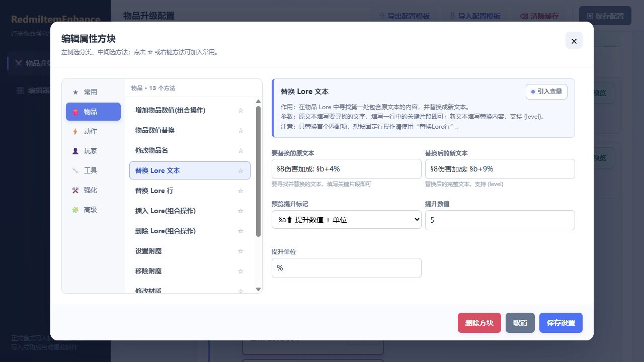644x362 pixels.
Task: Click the red 删除方块 button
Action: pyautogui.click(x=479, y=323)
